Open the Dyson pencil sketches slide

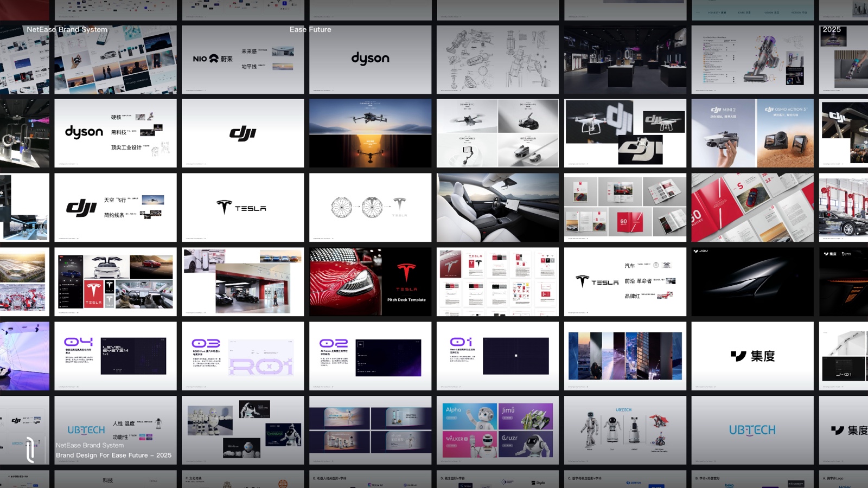(x=498, y=60)
